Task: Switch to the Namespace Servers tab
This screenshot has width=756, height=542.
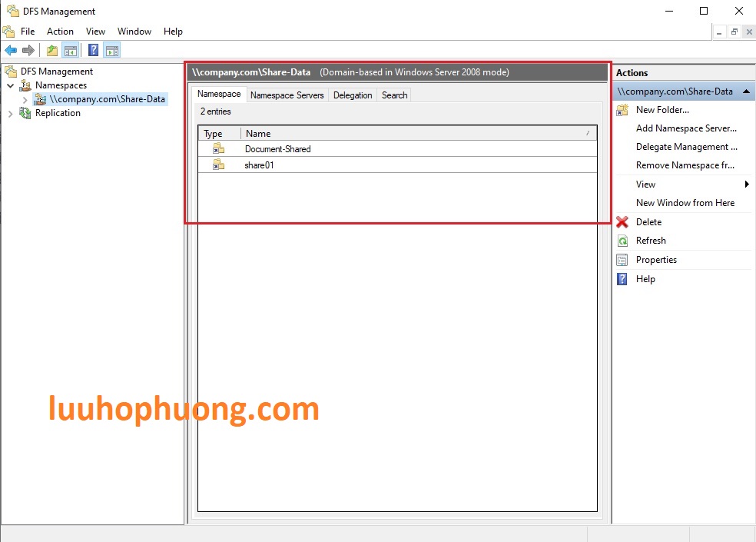Action: [287, 95]
